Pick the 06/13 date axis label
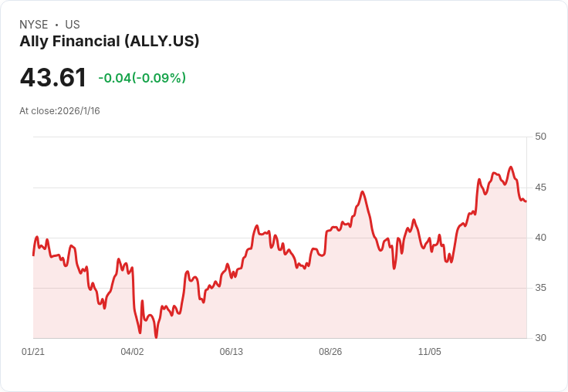The width and height of the screenshot is (568, 392). click(232, 352)
